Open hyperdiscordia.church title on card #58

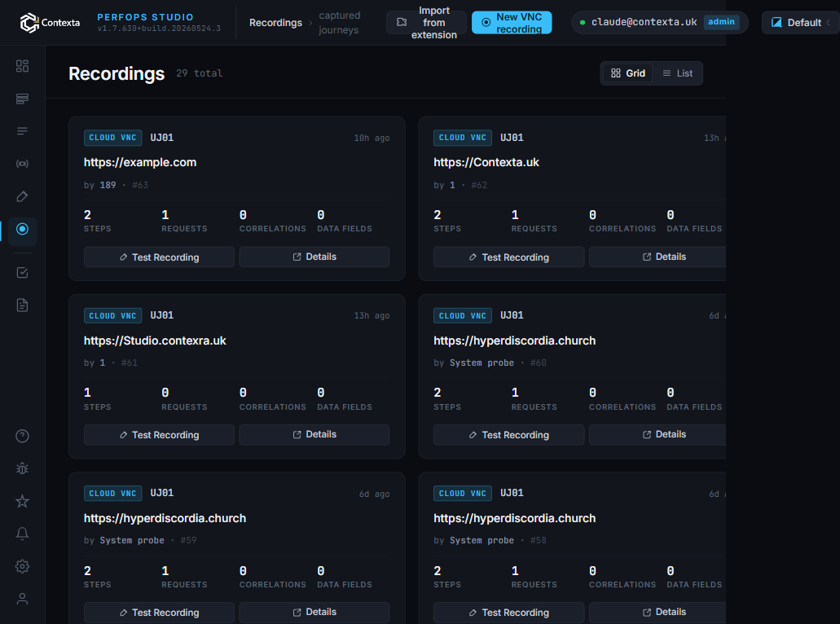click(x=514, y=518)
